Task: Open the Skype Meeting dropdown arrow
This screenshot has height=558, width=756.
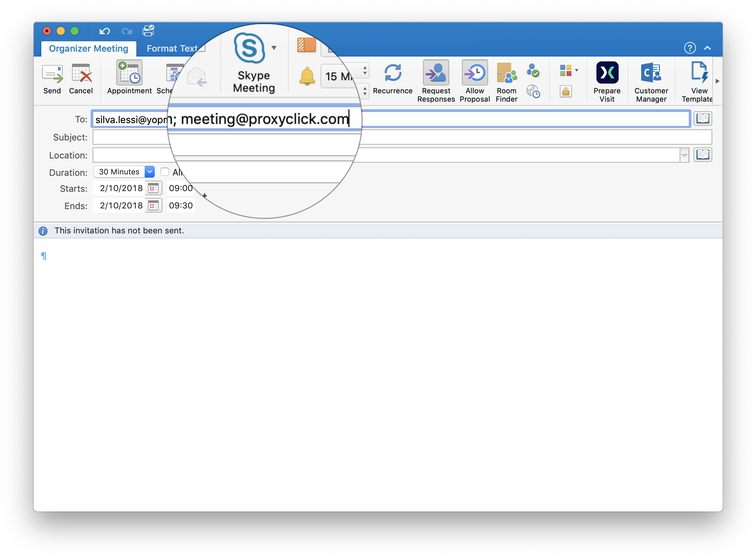Action: [x=274, y=48]
